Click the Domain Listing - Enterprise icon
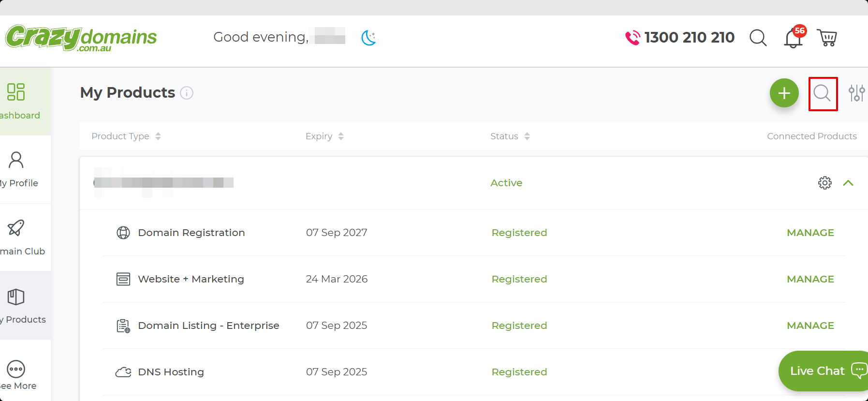This screenshot has height=401, width=868. click(123, 326)
